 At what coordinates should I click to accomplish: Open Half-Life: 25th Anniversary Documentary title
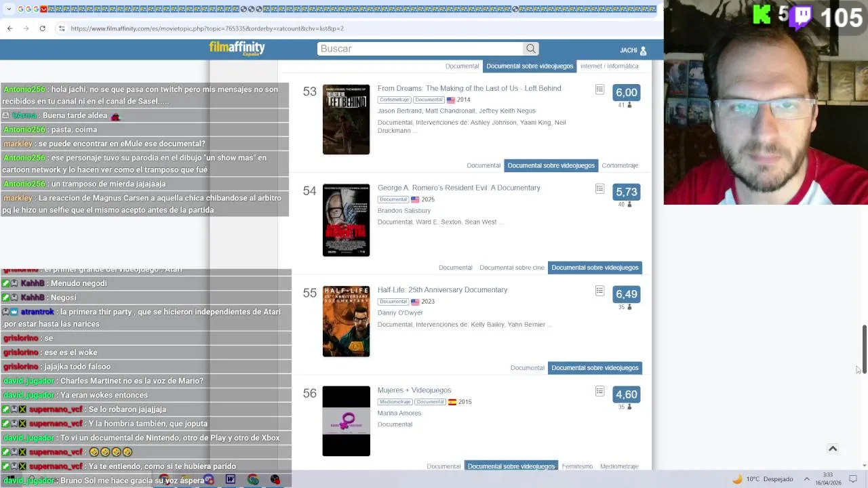pos(442,289)
